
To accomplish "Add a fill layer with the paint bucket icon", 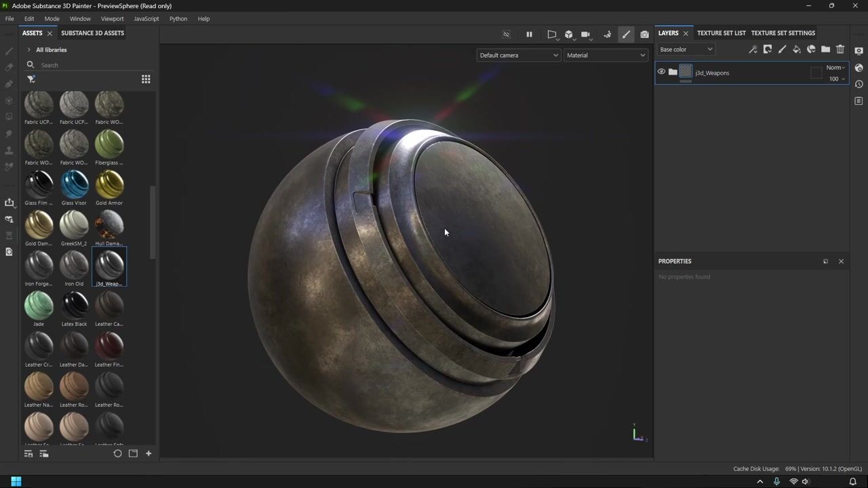I will pos(797,49).
